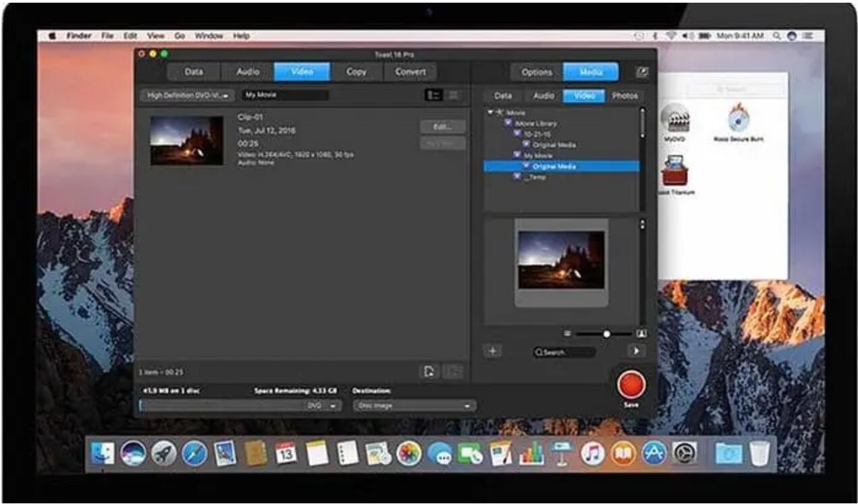Open the Finder menu in menu bar

(79, 36)
